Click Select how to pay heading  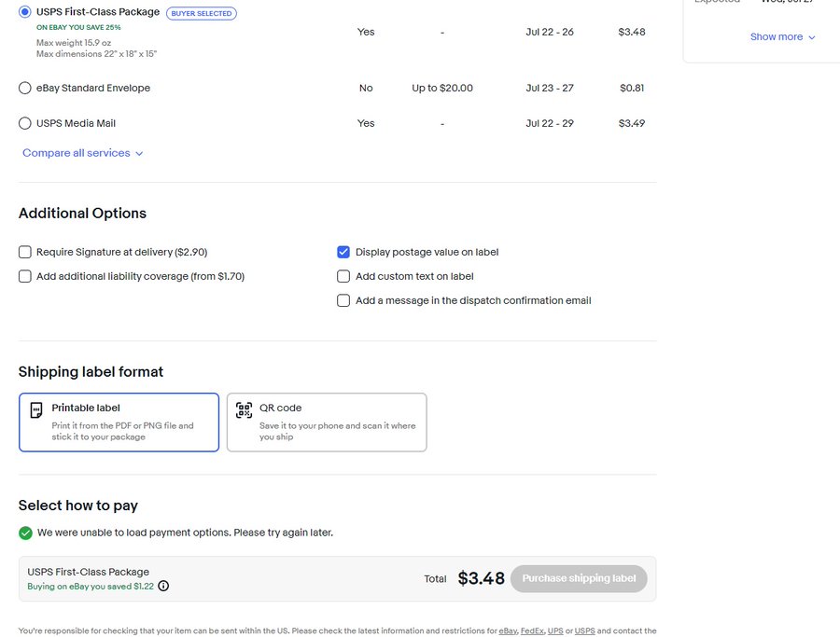[x=78, y=505]
